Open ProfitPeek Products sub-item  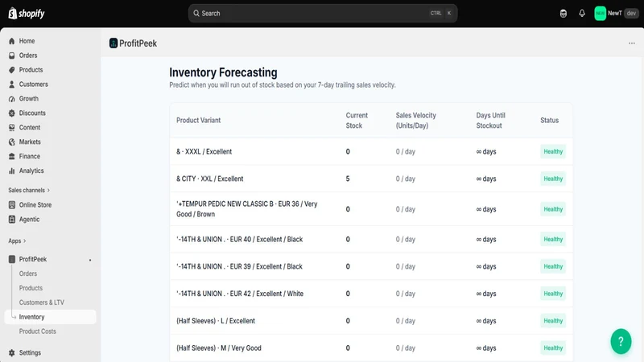pyautogui.click(x=31, y=288)
